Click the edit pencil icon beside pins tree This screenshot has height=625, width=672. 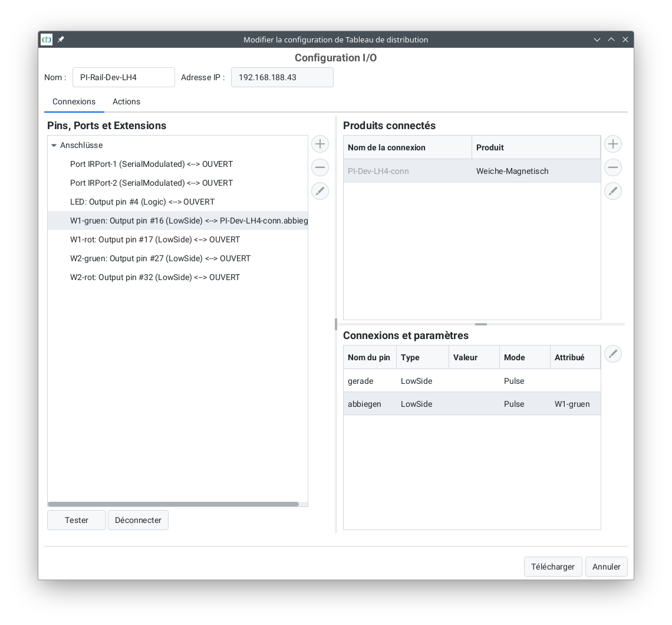(x=320, y=191)
